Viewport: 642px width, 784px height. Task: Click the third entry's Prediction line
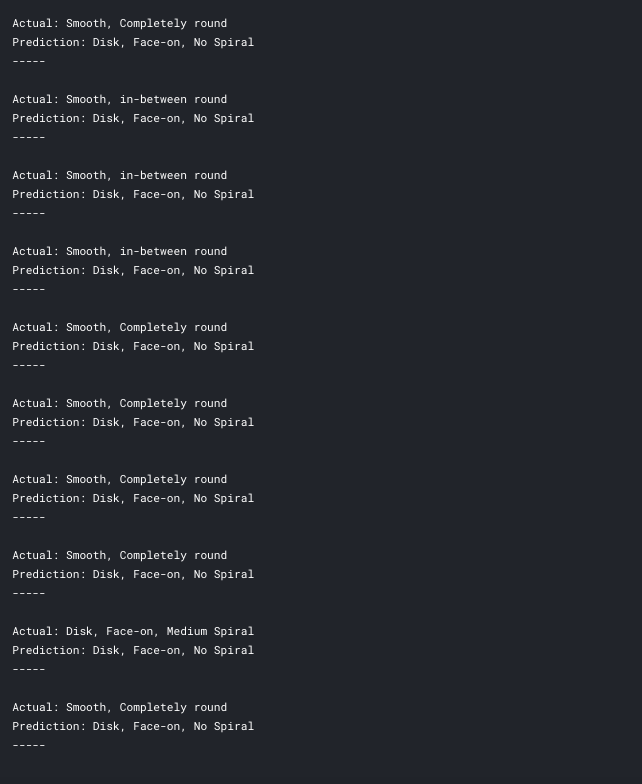133,194
